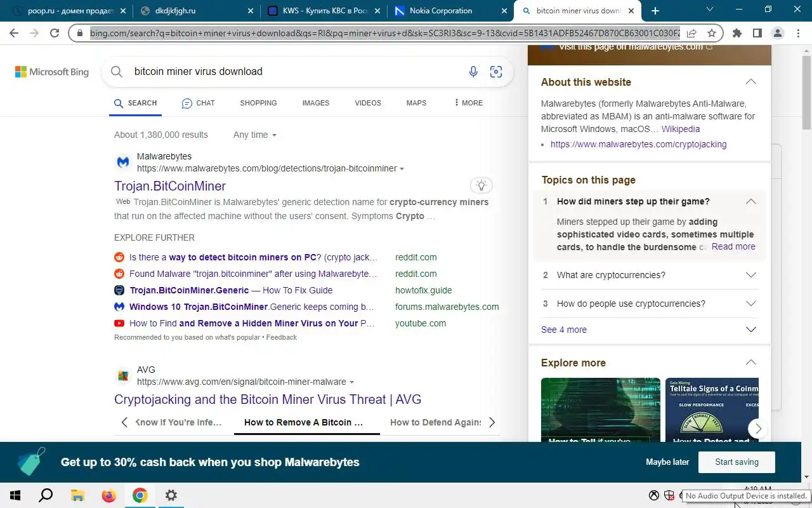Collapse 'How did miners step up their game?'
Viewport: 812px width, 508px height.
[x=751, y=201]
